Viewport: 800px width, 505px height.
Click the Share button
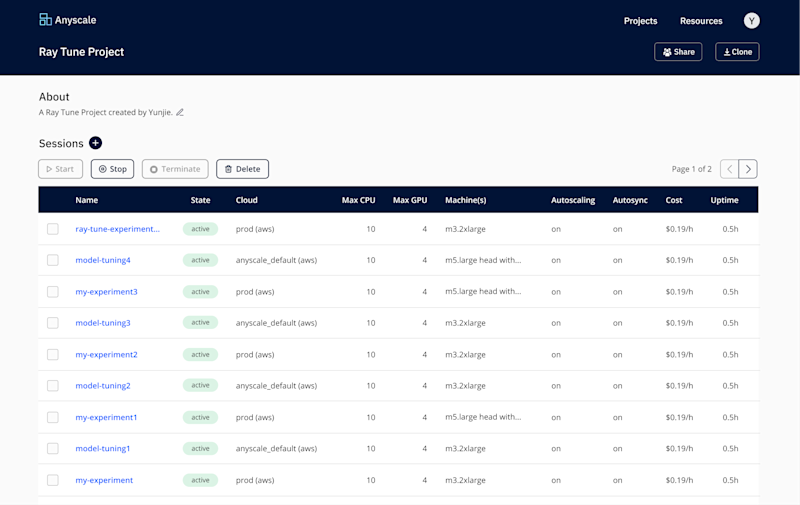(678, 52)
